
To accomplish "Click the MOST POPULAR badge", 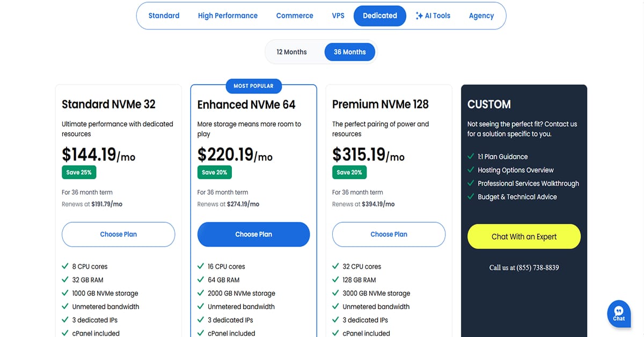I will (254, 86).
